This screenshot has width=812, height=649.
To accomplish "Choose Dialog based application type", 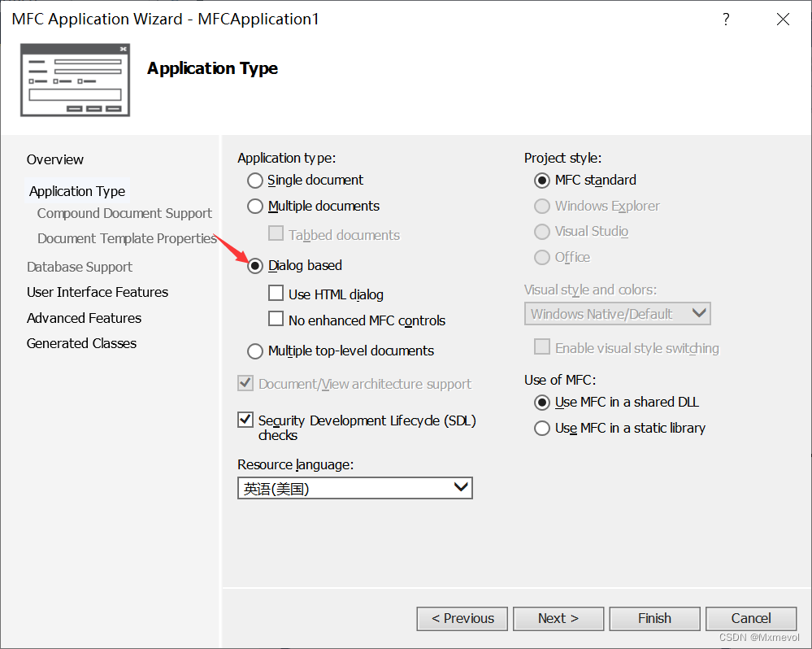I will click(254, 266).
